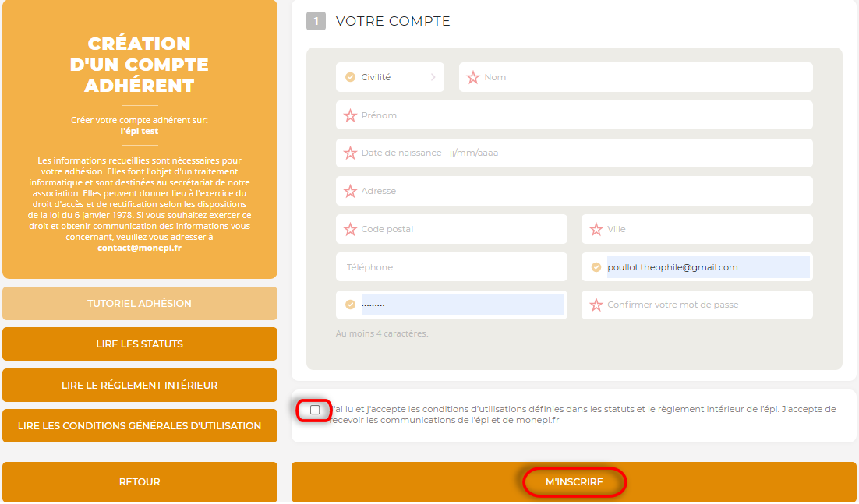The image size is (859, 504).
Task: Click the checkmark icon in the password field
Action: point(351,305)
